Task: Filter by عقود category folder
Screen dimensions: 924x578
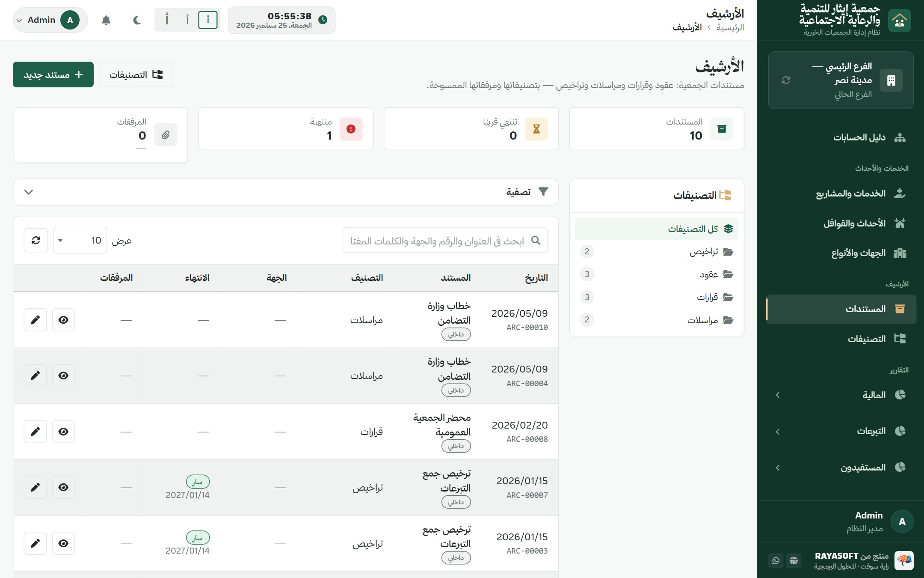Action: [657, 274]
